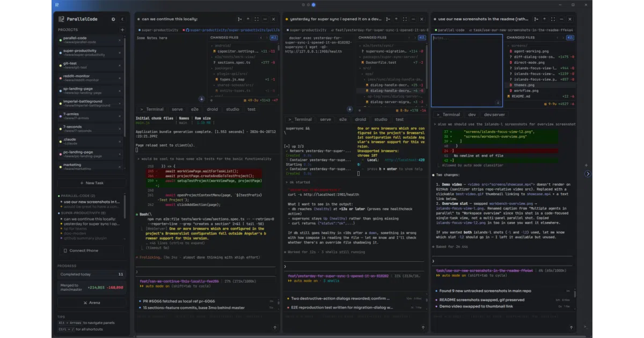Click the Connect Phone button

pos(92,251)
